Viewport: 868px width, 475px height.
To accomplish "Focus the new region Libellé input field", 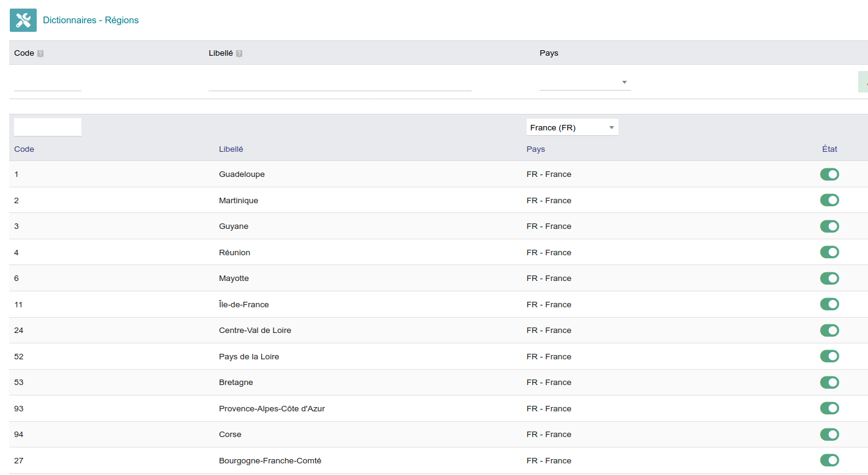I will 339,83.
